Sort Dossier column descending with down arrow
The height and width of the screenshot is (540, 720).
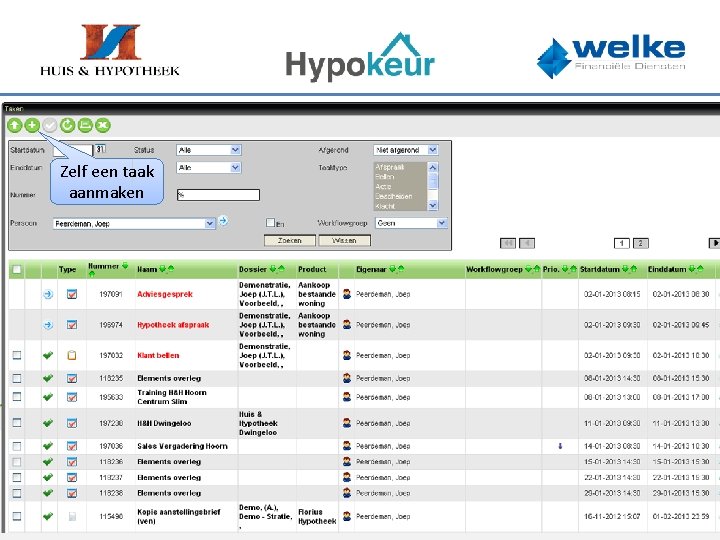tap(273, 269)
